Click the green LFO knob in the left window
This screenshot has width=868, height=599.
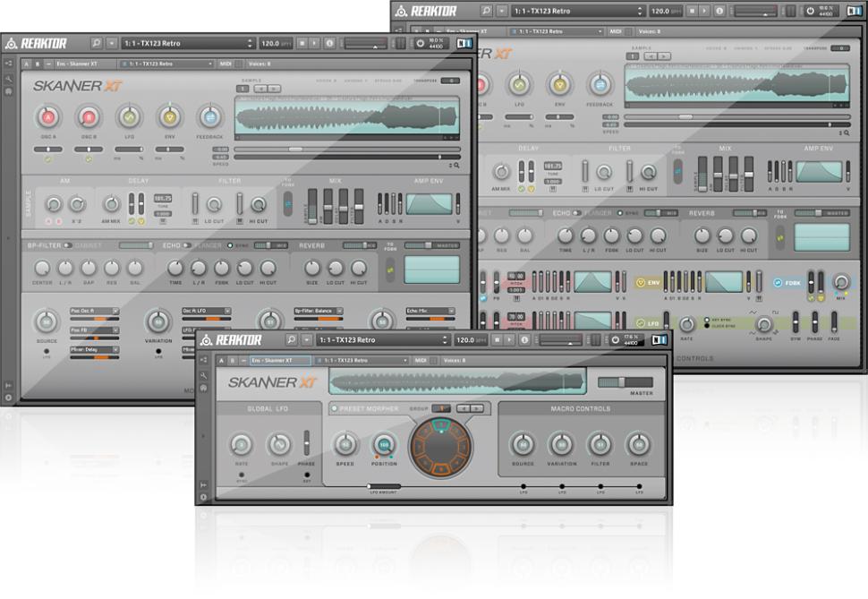129,117
